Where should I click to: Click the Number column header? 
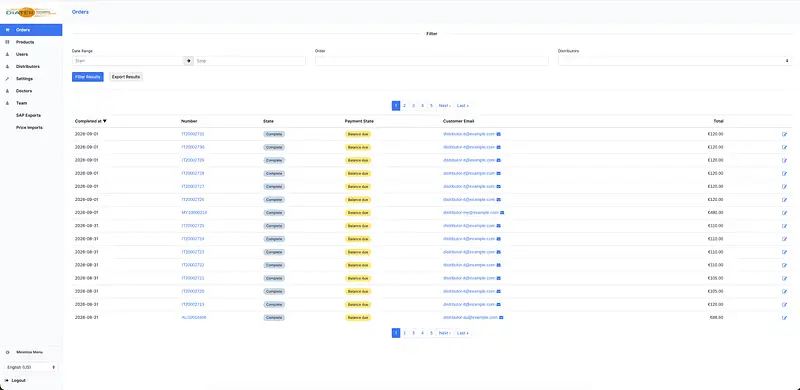click(x=189, y=121)
